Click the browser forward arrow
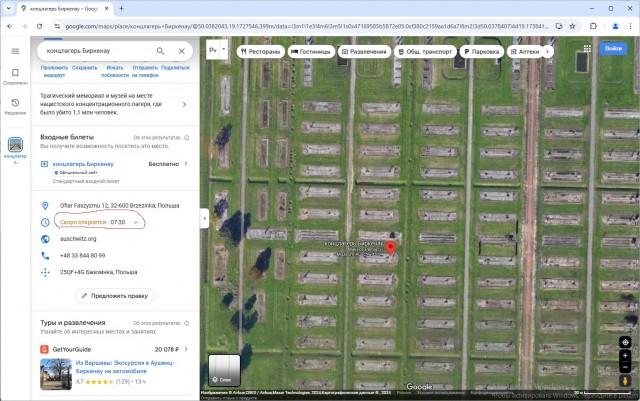The image size is (640, 401). [x=24, y=26]
